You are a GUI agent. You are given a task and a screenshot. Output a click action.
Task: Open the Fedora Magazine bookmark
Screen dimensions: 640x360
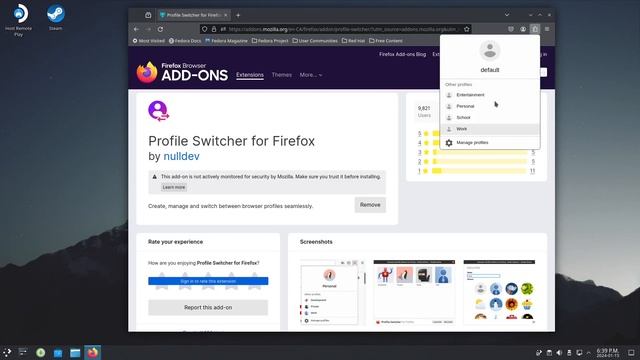coord(226,41)
